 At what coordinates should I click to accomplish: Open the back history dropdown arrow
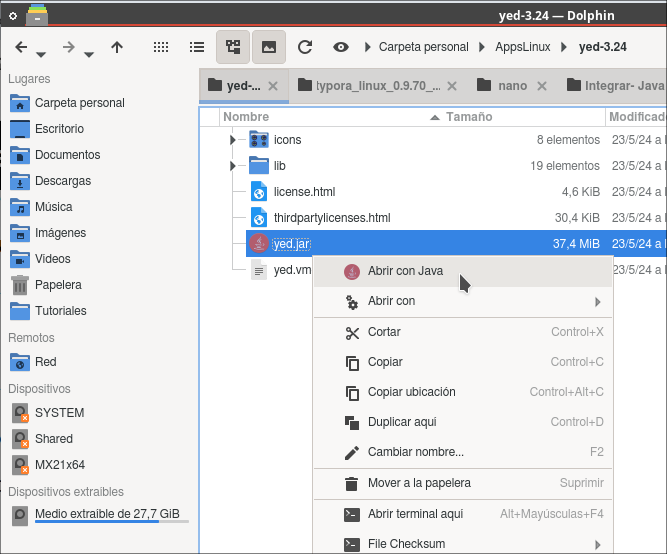(x=41, y=54)
